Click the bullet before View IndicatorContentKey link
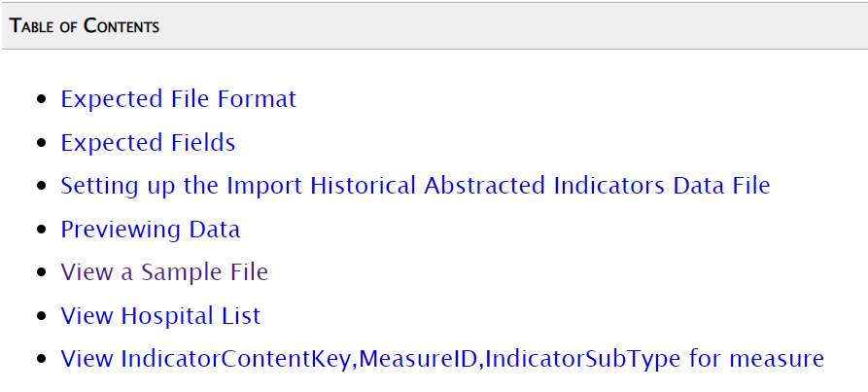Image resolution: width=868 pixels, height=392 pixels. point(41,359)
